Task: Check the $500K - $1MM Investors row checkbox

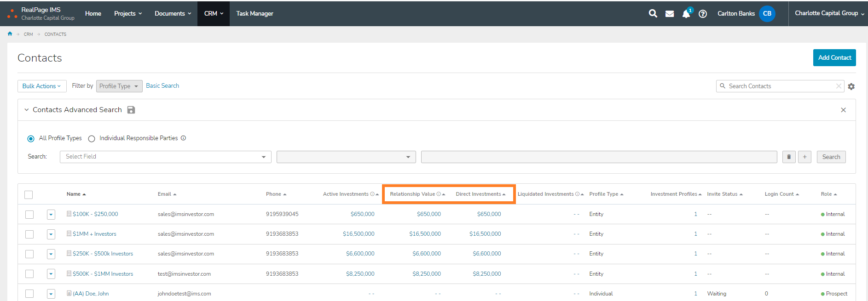Action: point(29,274)
